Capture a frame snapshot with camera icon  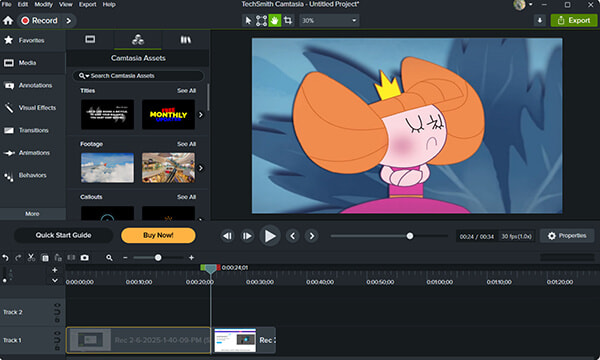coord(85,258)
